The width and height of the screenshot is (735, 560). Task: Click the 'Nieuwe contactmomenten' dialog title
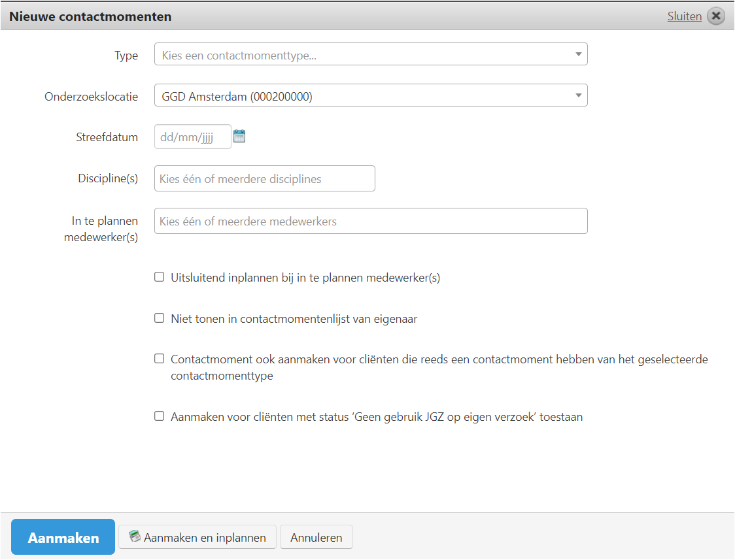90,16
